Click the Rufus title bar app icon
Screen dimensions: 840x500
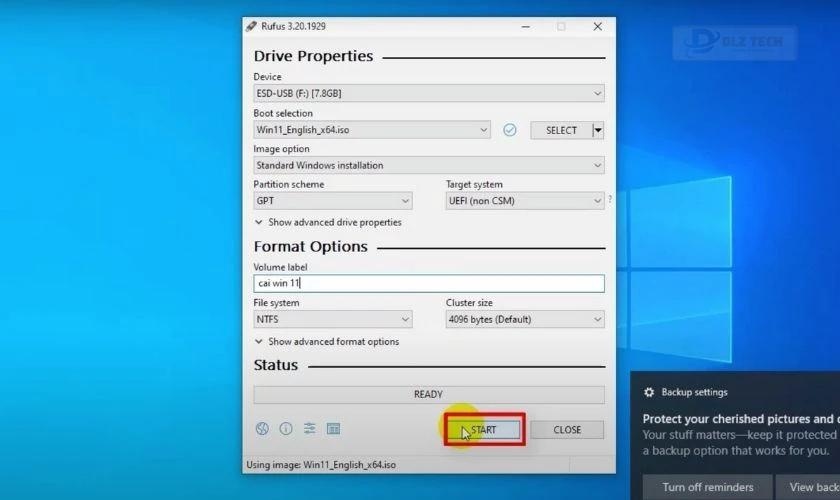pyautogui.click(x=251, y=26)
